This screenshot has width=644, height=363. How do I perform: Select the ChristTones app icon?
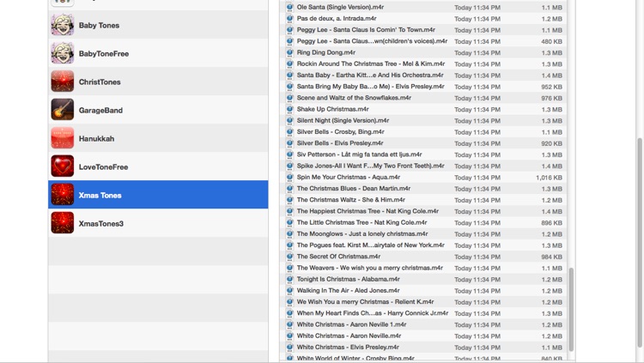(x=63, y=82)
